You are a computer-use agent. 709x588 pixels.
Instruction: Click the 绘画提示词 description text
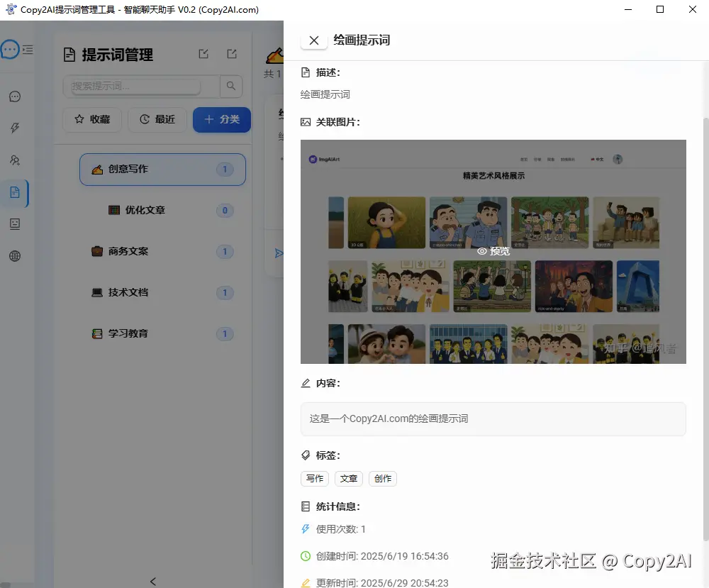tap(325, 94)
